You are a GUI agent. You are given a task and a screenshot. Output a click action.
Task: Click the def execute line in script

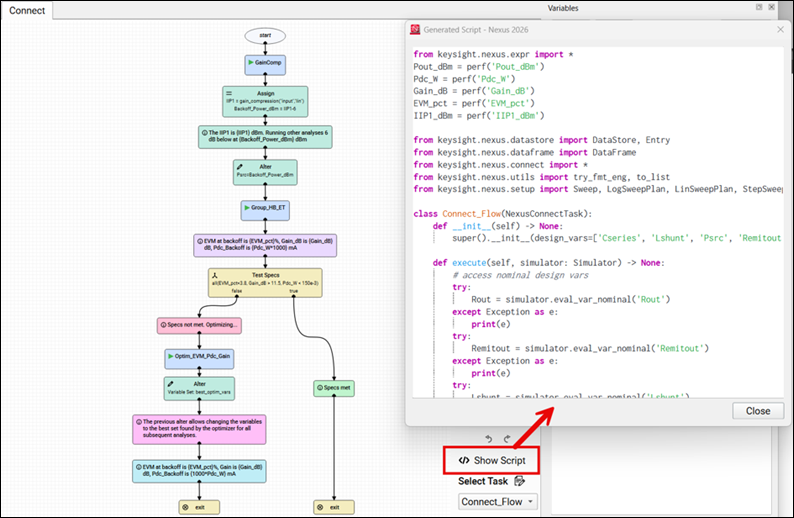pyautogui.click(x=548, y=263)
